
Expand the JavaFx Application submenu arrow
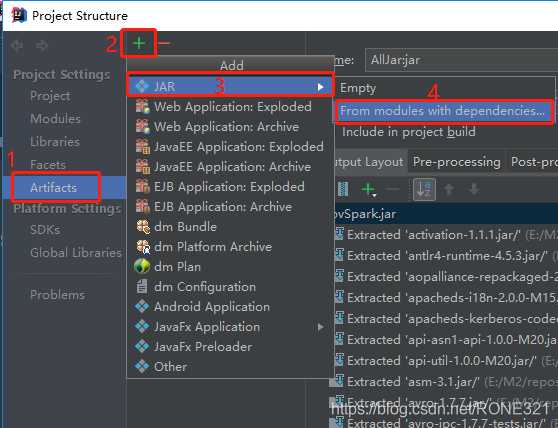click(x=321, y=327)
